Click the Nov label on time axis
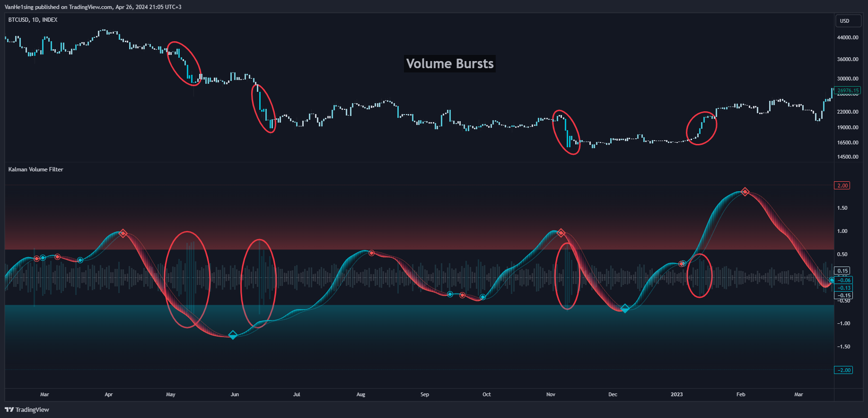Image resolution: width=868 pixels, height=418 pixels. coord(551,394)
